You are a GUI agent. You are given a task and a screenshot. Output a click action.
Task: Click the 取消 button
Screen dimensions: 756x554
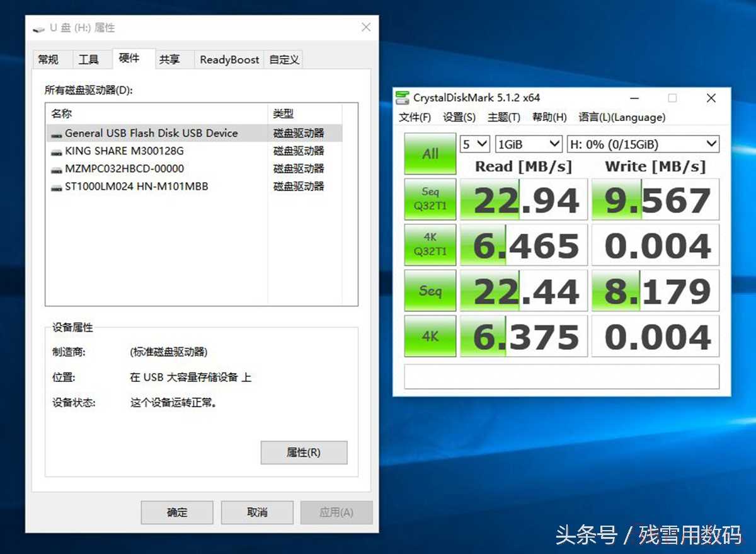(x=257, y=512)
